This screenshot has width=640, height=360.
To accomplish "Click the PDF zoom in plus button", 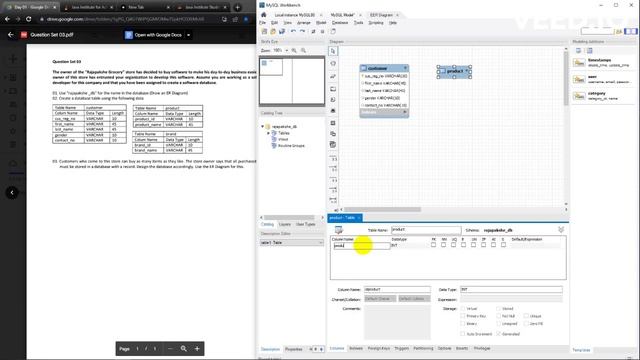I will coord(197,349).
